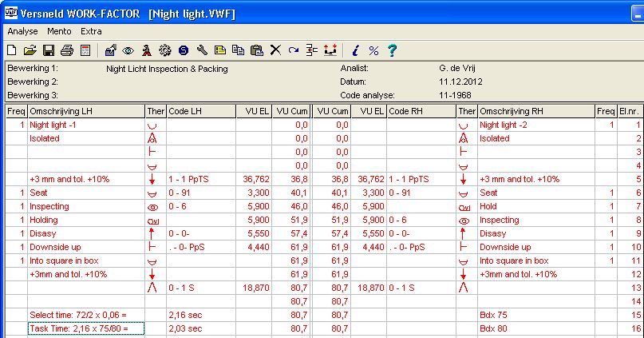
Task: Click the red figure toolbar icon
Action: 147,50
